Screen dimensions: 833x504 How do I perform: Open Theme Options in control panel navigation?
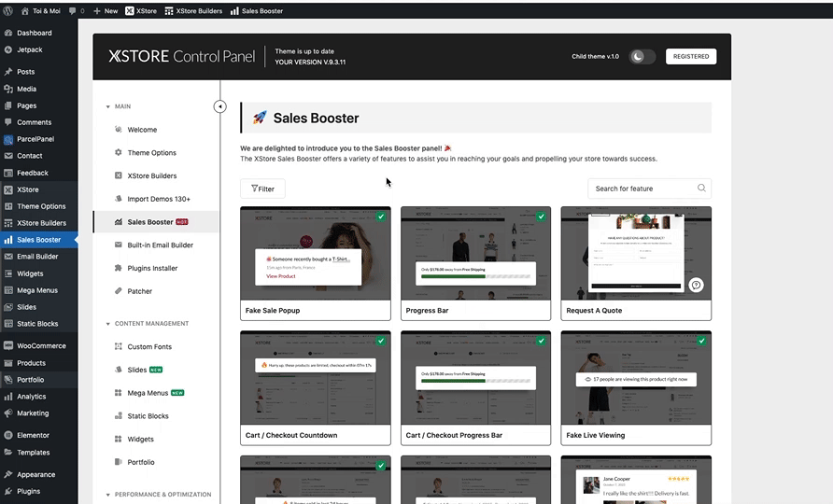point(151,152)
